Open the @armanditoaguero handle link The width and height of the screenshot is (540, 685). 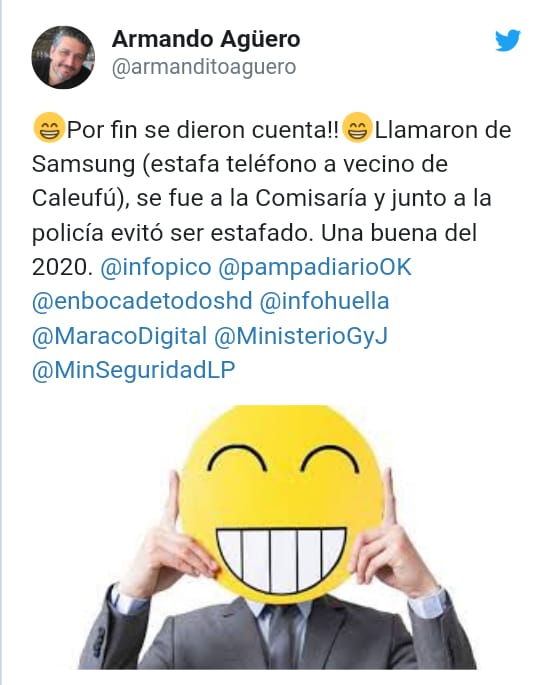click(x=204, y=67)
